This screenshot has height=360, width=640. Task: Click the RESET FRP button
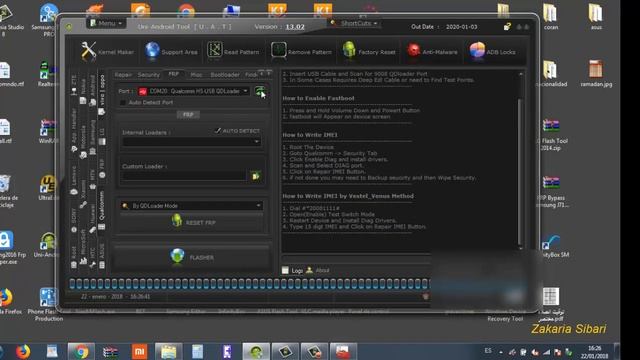[191, 222]
